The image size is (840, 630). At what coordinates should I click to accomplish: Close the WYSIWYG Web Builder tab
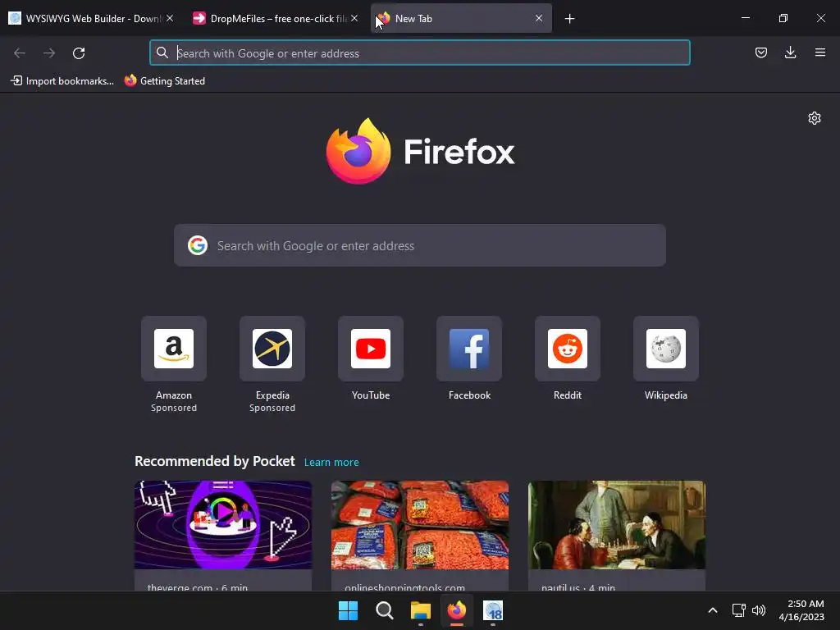point(169,18)
